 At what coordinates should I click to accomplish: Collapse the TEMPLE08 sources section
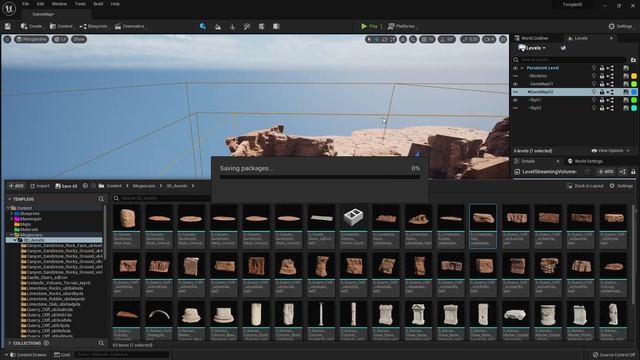tap(10, 199)
